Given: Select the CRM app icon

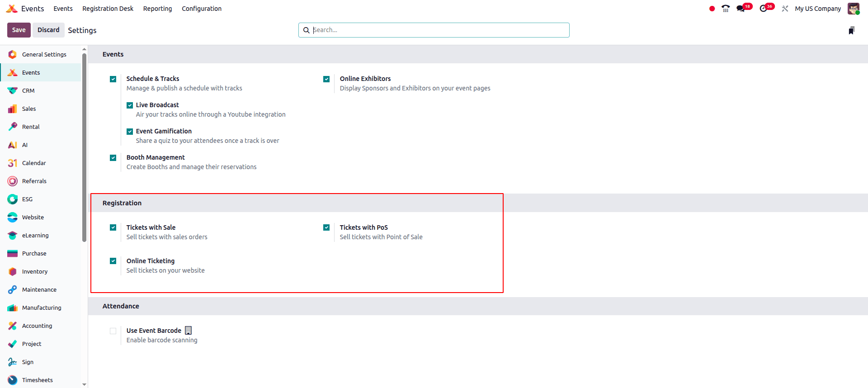Looking at the screenshot, I should coord(13,90).
